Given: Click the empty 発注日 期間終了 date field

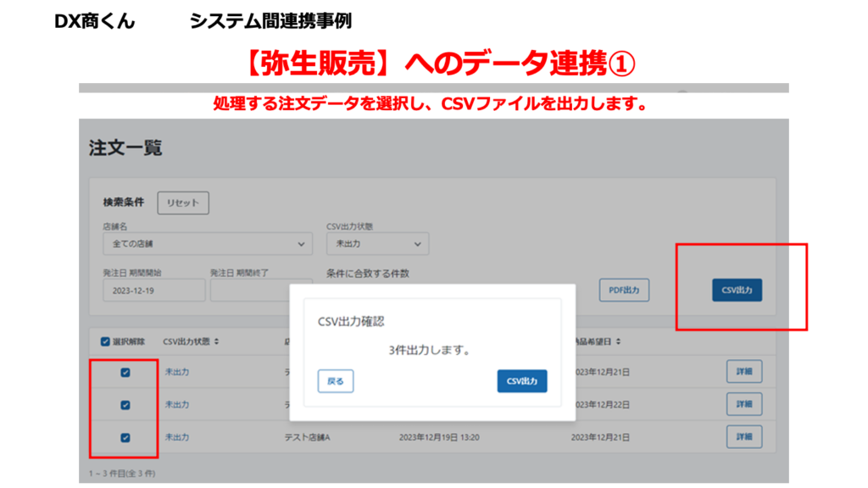Looking at the screenshot, I should coord(249,291).
